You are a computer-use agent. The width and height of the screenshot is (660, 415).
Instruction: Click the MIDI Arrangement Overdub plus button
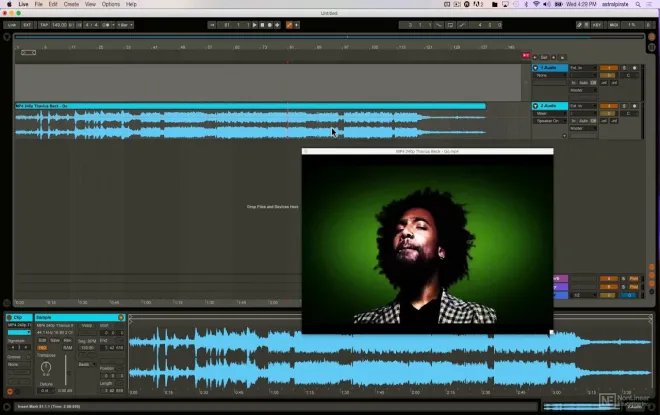277,25
